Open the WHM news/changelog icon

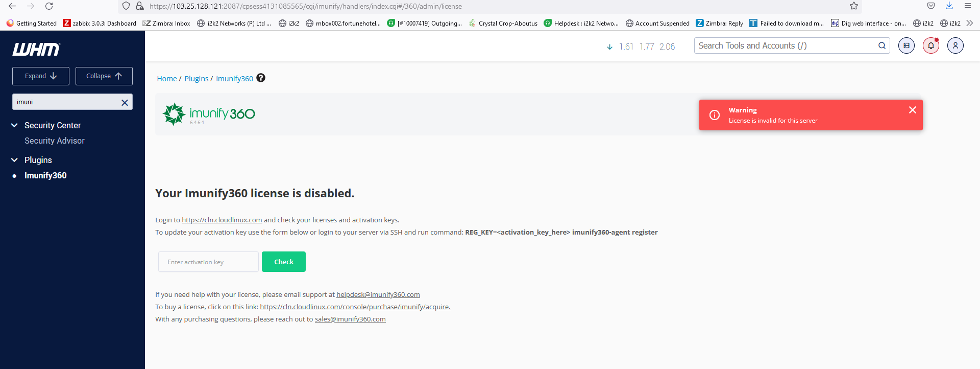906,45
